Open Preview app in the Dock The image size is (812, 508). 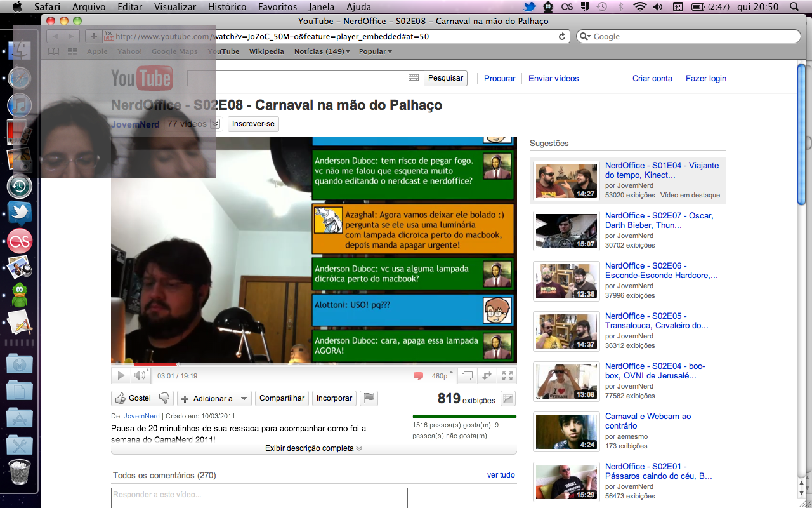[20, 268]
